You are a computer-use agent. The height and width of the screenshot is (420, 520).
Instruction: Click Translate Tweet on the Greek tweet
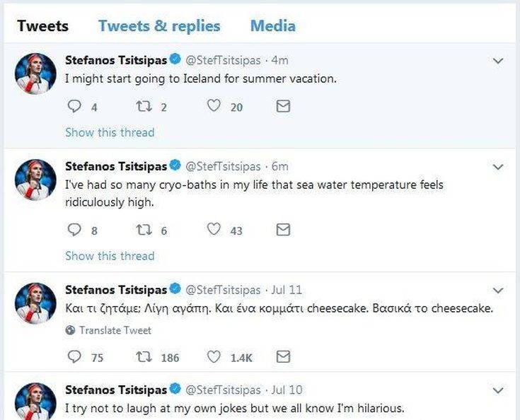pyautogui.click(x=115, y=330)
